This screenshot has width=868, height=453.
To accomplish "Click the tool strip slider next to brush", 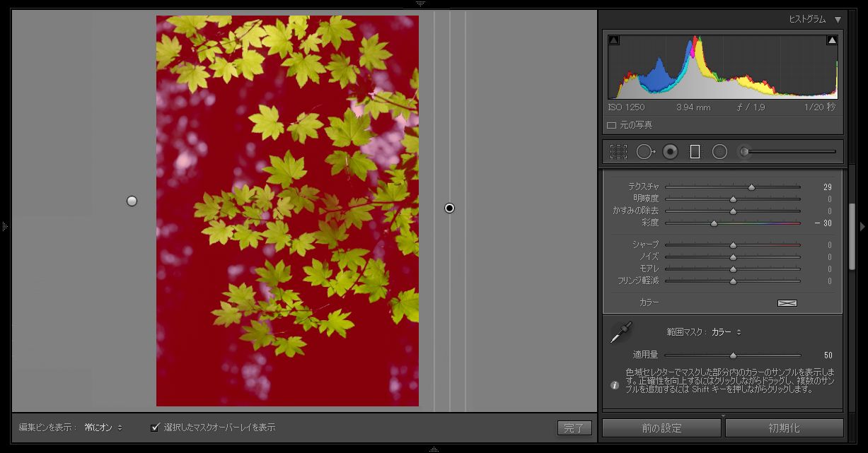I will [x=793, y=151].
